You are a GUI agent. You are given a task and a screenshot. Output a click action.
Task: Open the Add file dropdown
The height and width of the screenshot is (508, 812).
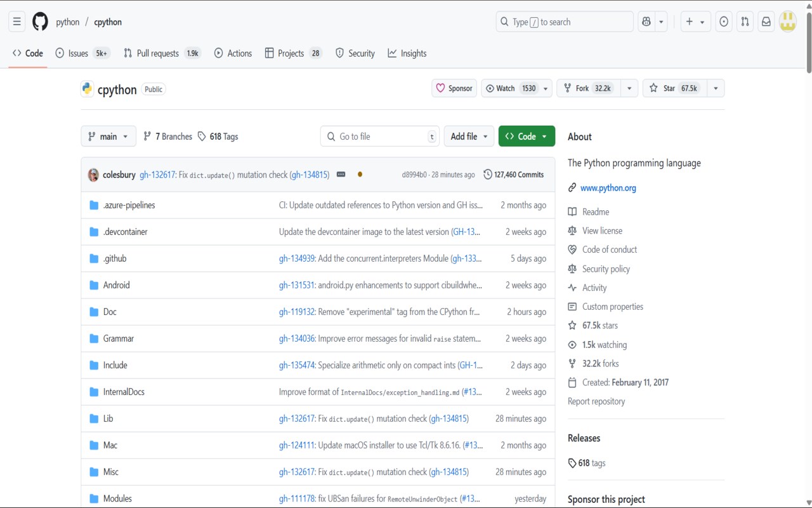coord(469,137)
